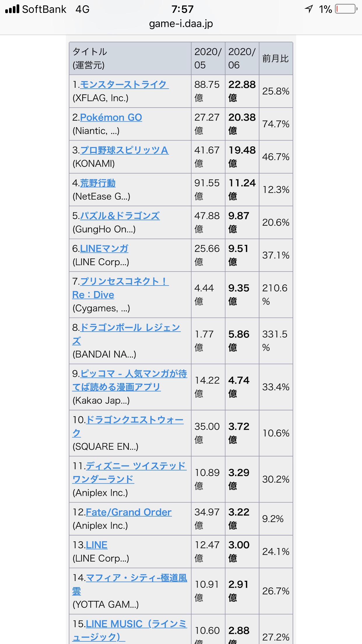The width and height of the screenshot is (362, 644).
Task: Open the LINE MUSIC link
Action: tap(130, 630)
